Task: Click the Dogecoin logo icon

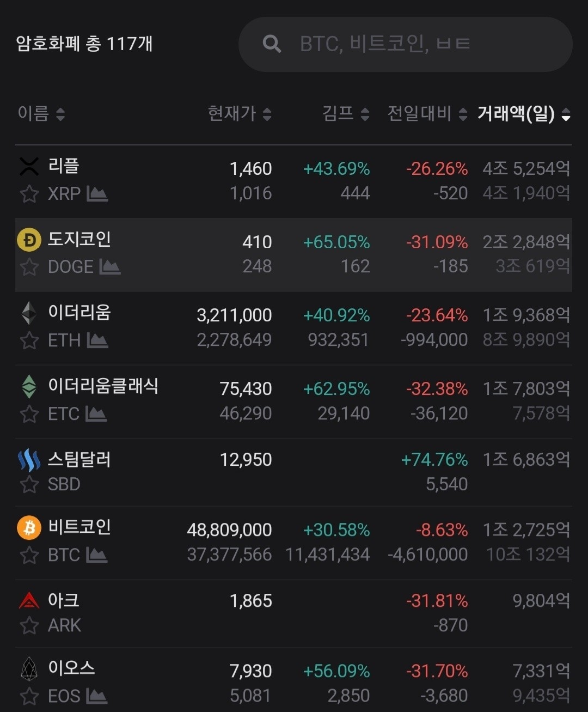Action: coord(29,240)
